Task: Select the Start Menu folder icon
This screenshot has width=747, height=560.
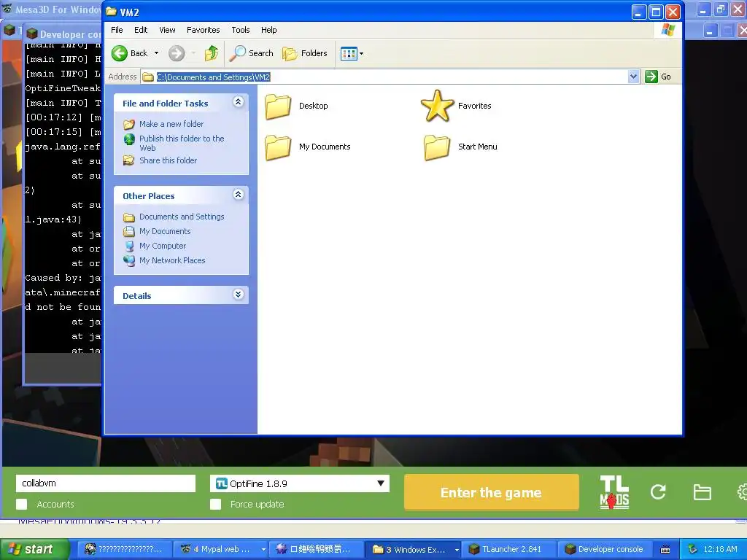Action: 437,147
